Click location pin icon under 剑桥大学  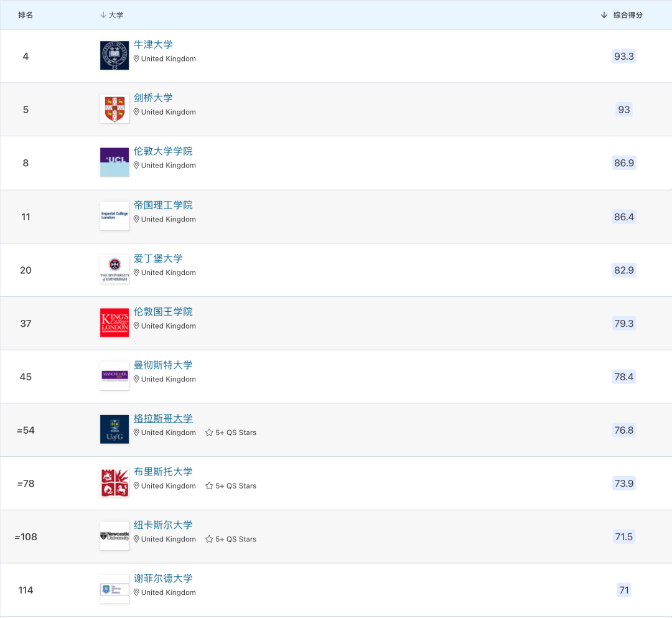pos(136,112)
